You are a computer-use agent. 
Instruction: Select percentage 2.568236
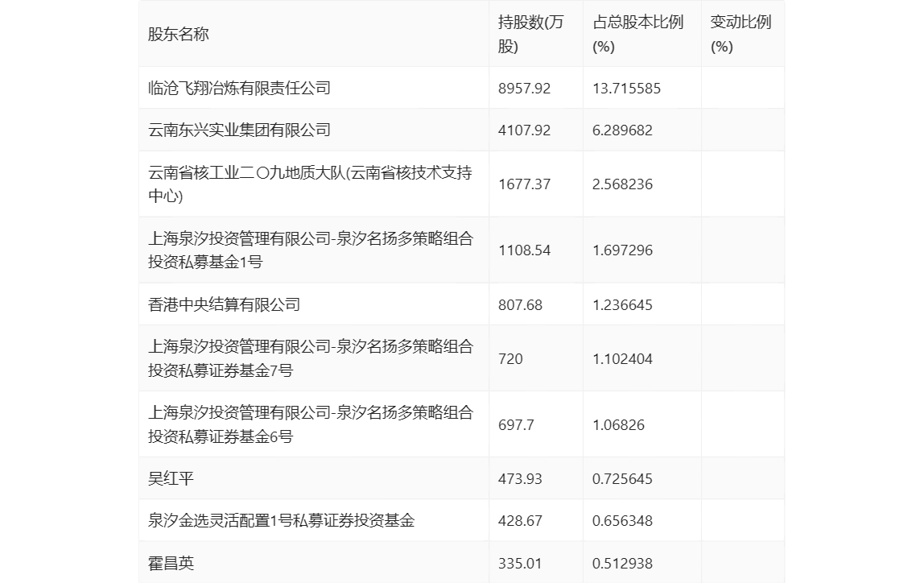tap(622, 184)
